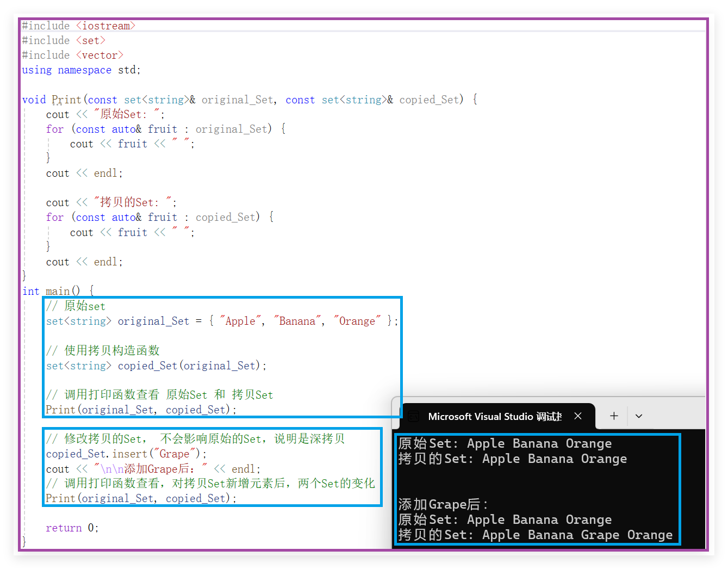The width and height of the screenshot is (728, 569).
Task: Select the Microsoft Visual Studio debug console tab
Action: point(498,416)
